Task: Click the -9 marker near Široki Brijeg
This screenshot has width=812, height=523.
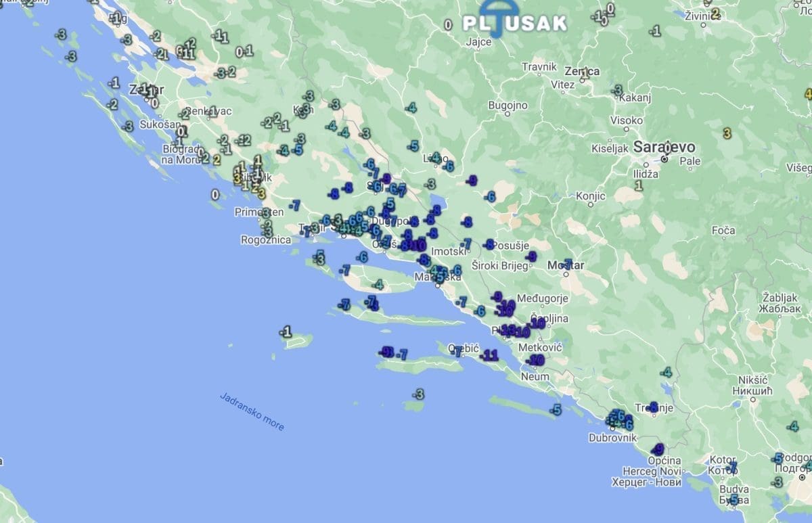Action: click(x=531, y=256)
